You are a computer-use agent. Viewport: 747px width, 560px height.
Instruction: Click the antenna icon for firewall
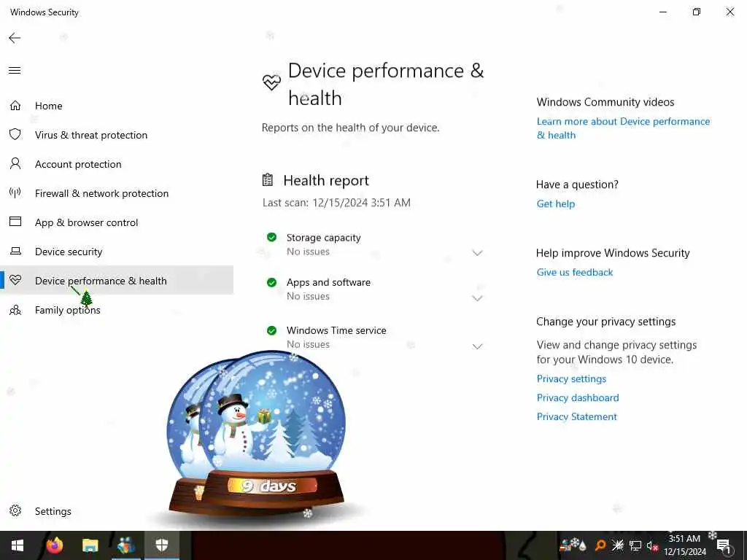15,192
